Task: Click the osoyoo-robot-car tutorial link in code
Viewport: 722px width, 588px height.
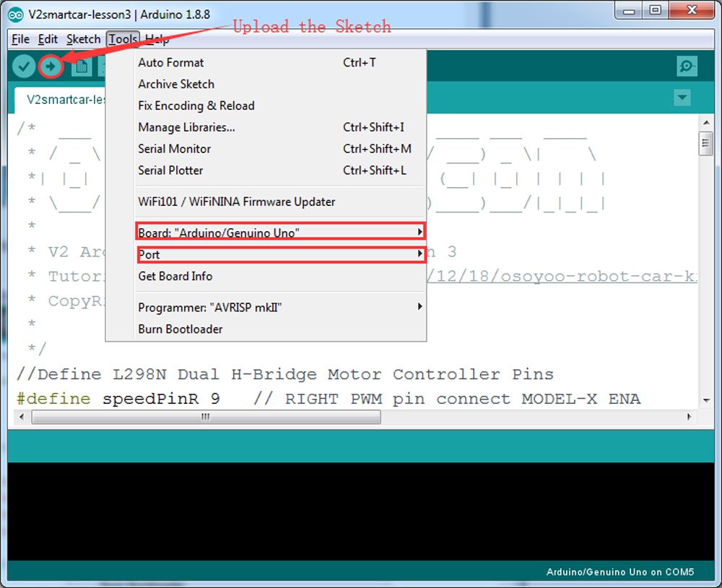Action: [x=562, y=277]
